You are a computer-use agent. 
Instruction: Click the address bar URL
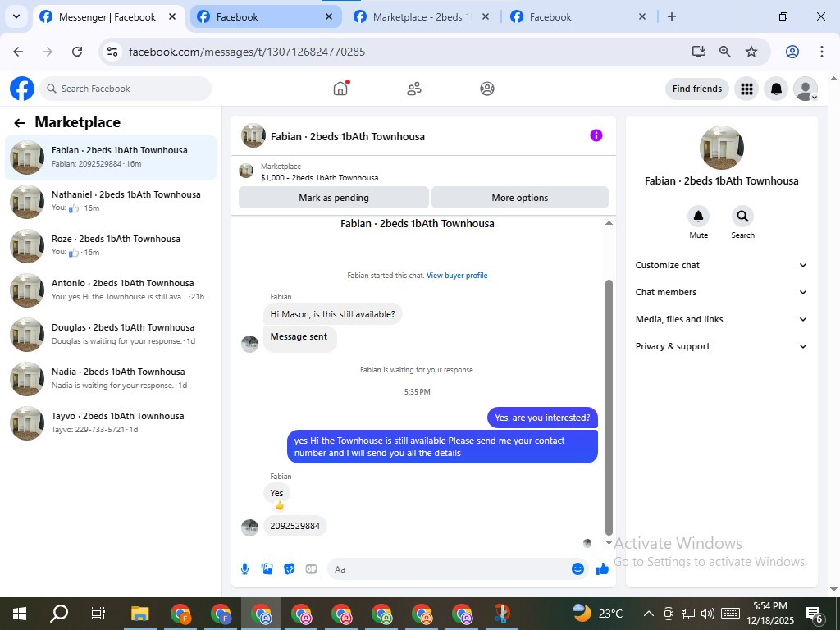tap(247, 52)
